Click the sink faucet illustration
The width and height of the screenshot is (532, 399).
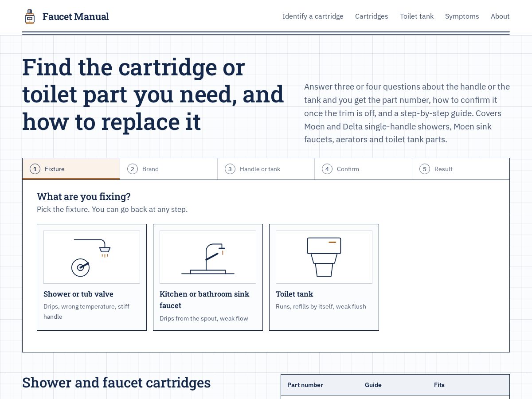[208, 257]
